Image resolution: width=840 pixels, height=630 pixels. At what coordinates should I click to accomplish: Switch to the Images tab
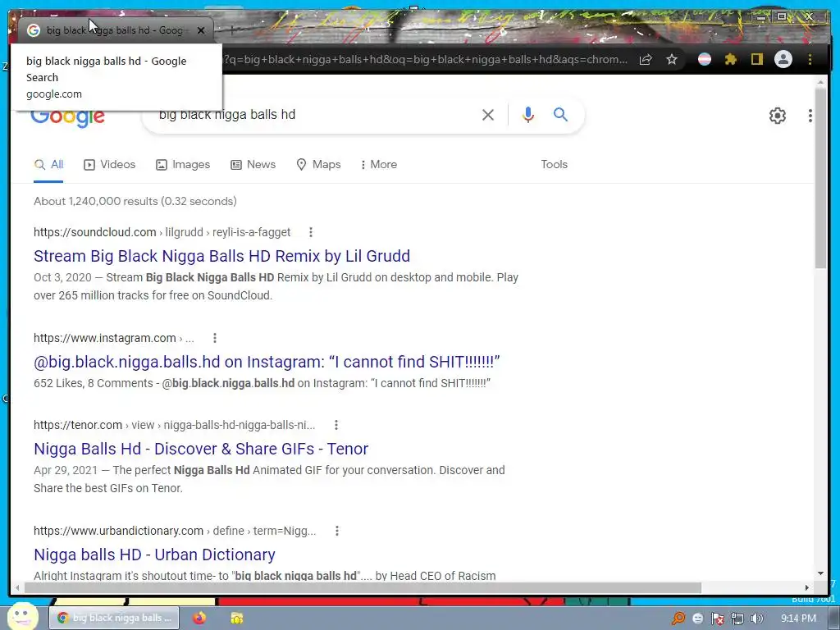(183, 164)
